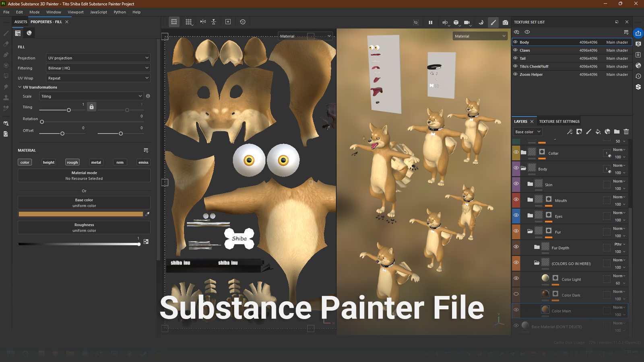
Task: Create a new folder in the Layers panel
Action: click(x=617, y=132)
